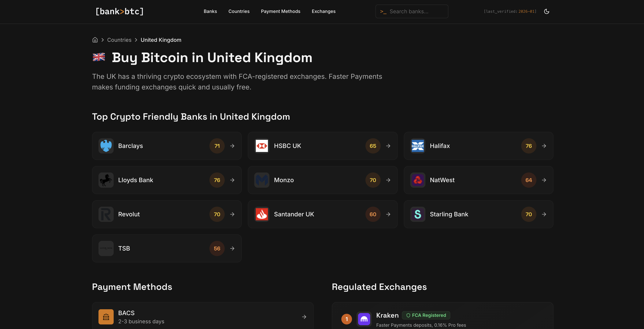
Task: Click the home icon in the breadcrumb
Action: click(95, 40)
